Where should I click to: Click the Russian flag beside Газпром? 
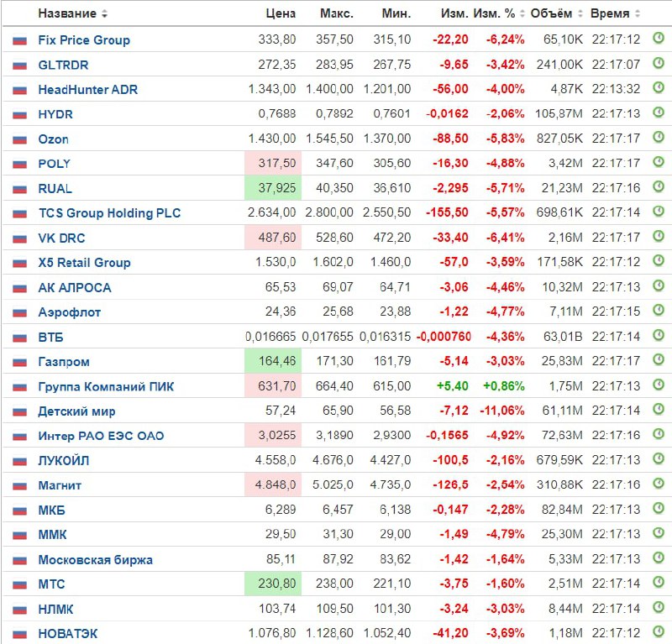pos(20,362)
